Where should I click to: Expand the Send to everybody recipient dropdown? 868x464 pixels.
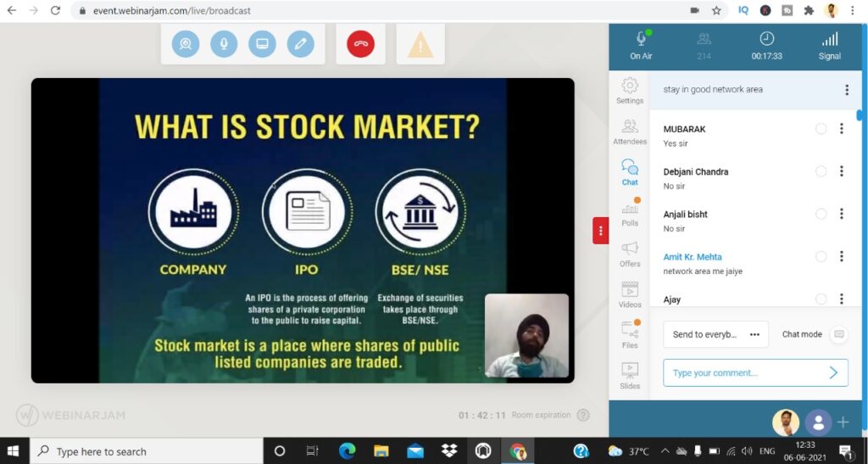coord(715,334)
